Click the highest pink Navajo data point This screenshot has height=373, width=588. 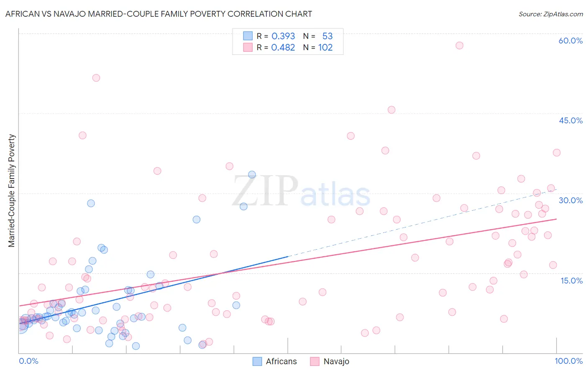[459, 45]
